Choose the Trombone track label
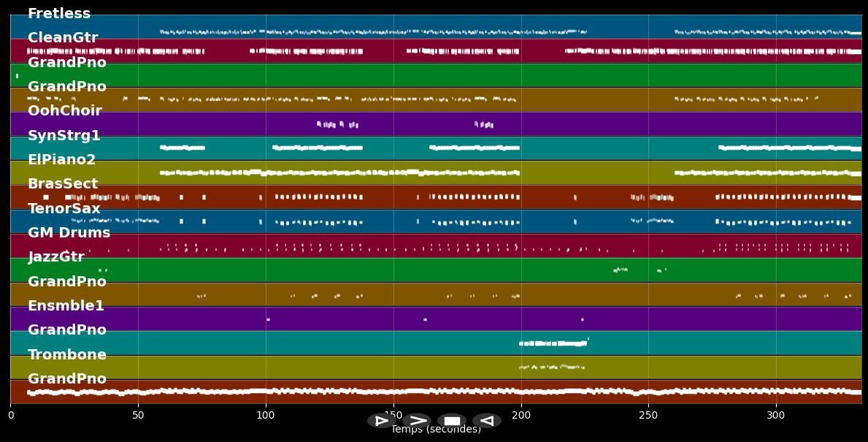 click(x=67, y=355)
